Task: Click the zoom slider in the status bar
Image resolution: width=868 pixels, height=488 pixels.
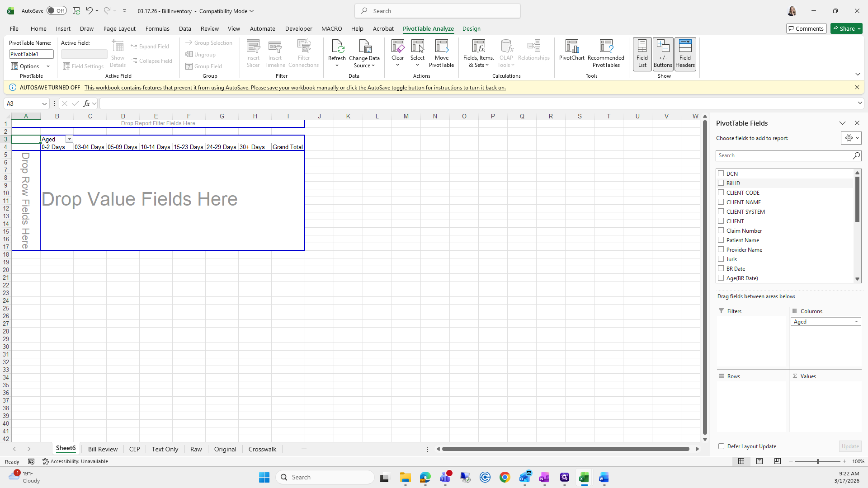Action: [817, 461]
